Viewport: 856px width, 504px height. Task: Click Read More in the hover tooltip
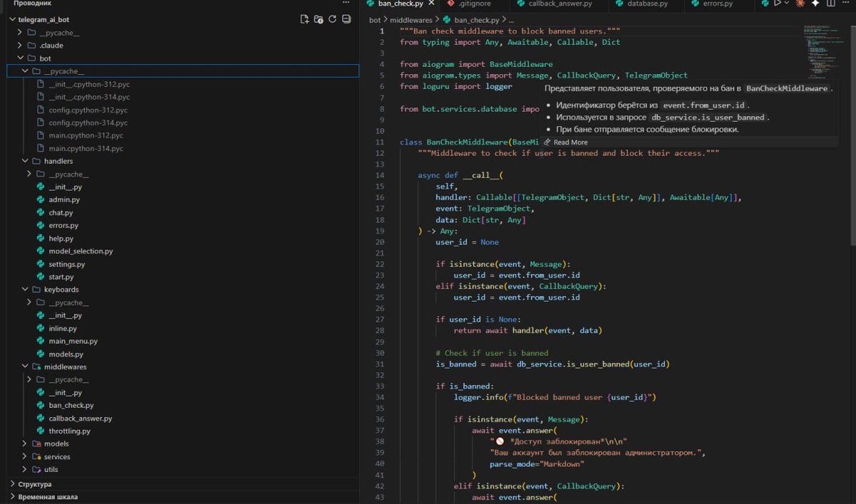(x=571, y=142)
